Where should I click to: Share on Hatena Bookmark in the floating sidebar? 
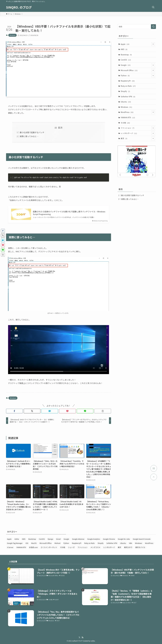tap(3, 240)
